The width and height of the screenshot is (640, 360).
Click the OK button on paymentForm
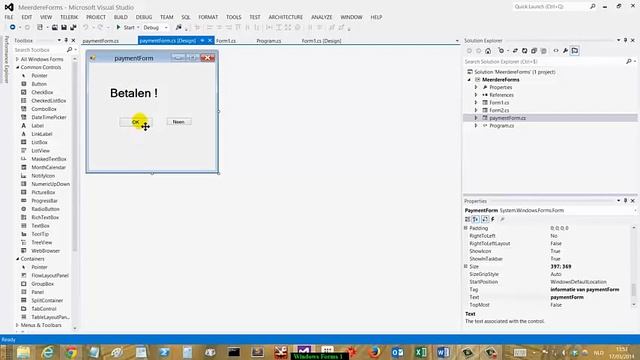tap(136, 122)
